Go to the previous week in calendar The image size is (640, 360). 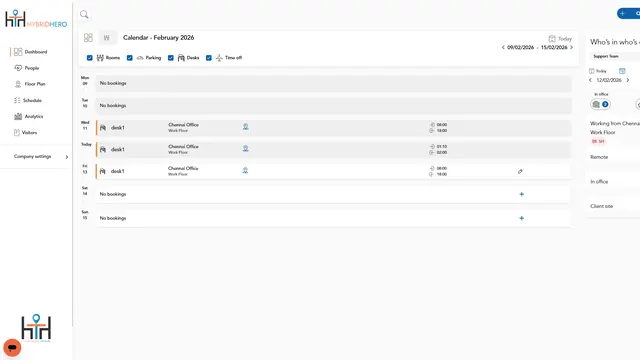503,47
